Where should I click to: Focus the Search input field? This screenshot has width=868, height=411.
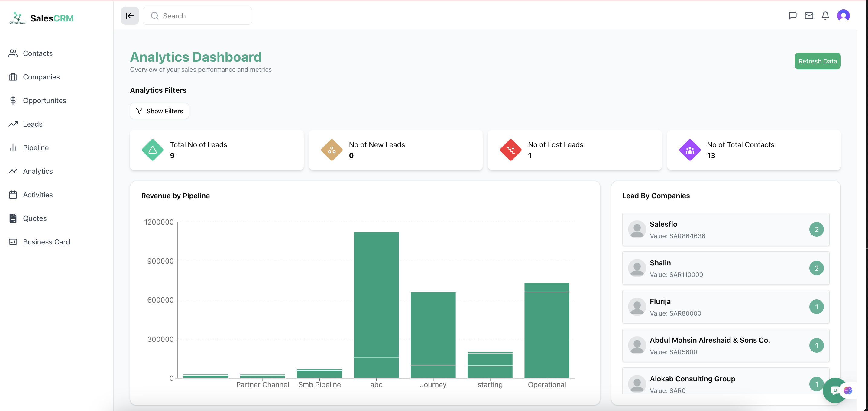tap(202, 16)
